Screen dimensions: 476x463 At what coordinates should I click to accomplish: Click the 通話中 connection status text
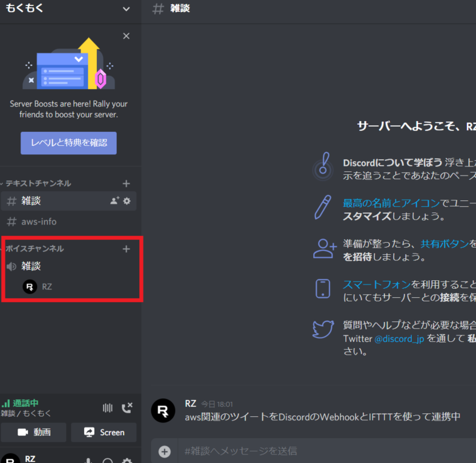tap(25, 403)
